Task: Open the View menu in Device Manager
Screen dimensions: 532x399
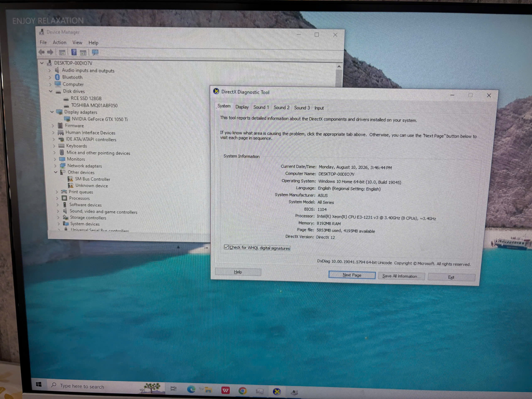Action: click(78, 43)
